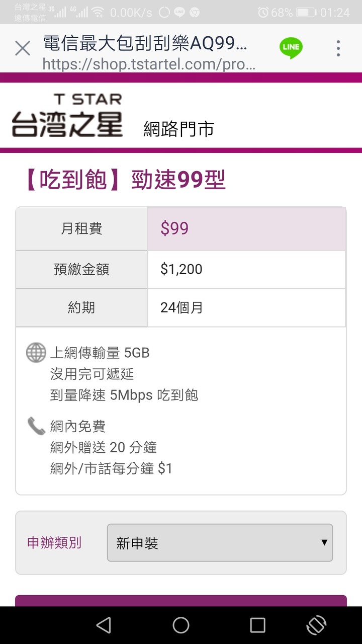The height and width of the screenshot is (644, 362).
Task: Tap the Android back triangle button
Action: click(104, 625)
